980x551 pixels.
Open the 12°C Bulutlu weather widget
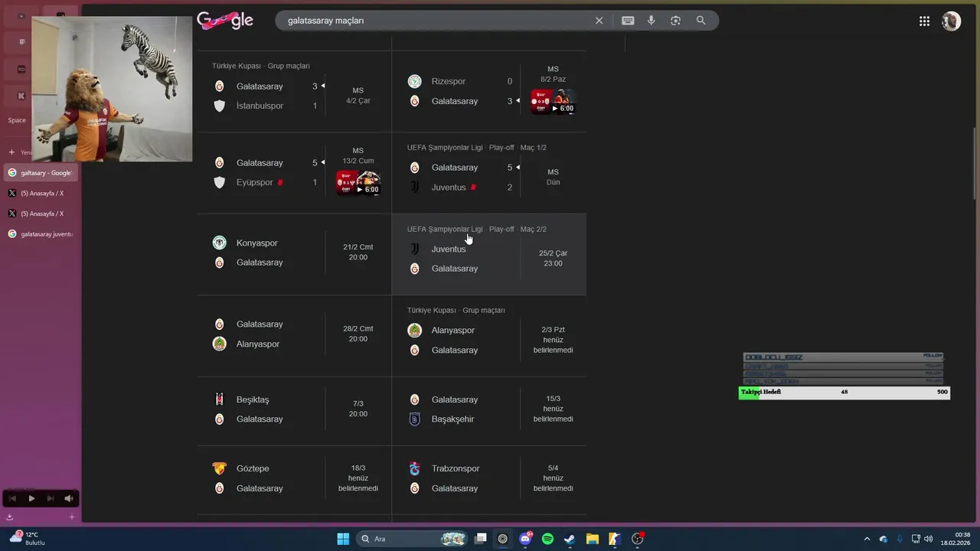pos(28,539)
